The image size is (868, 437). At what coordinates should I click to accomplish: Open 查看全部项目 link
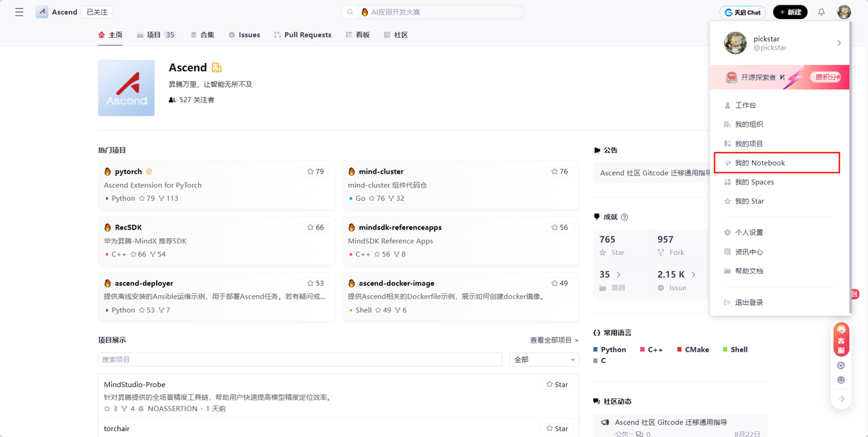[x=554, y=340]
